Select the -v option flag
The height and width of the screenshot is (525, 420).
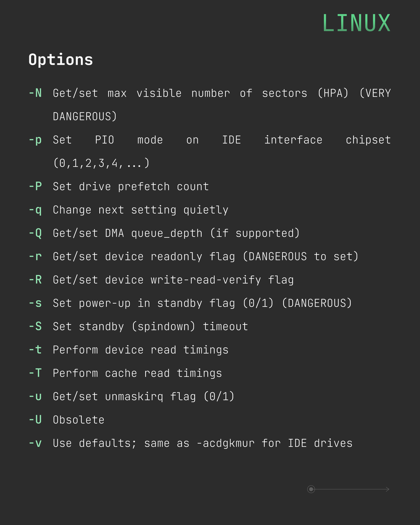(35, 443)
